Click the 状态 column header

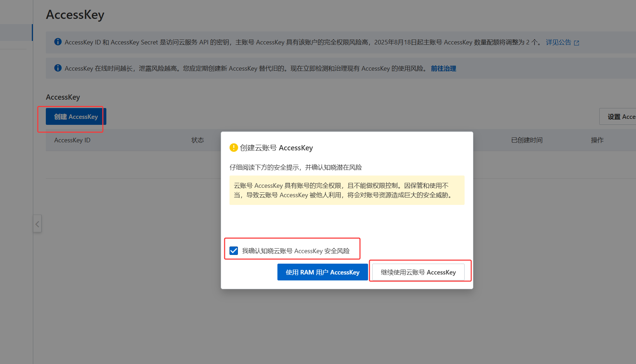click(198, 140)
